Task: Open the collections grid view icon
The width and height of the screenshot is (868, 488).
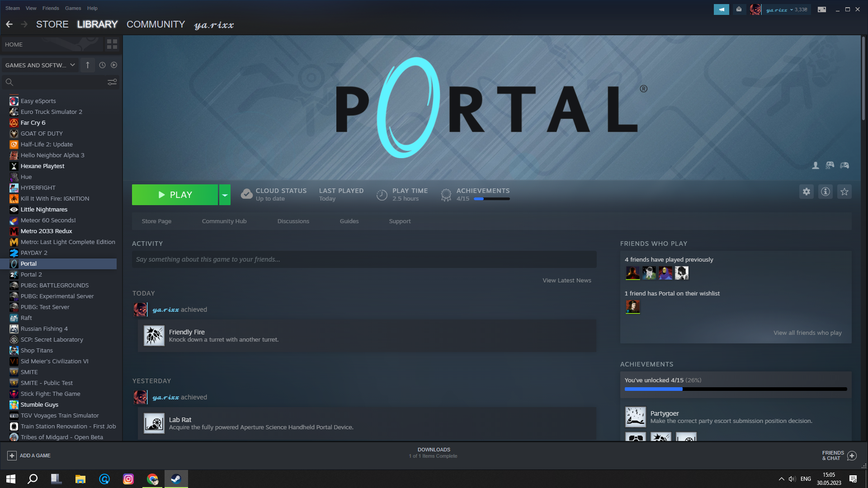Action: 112,44
